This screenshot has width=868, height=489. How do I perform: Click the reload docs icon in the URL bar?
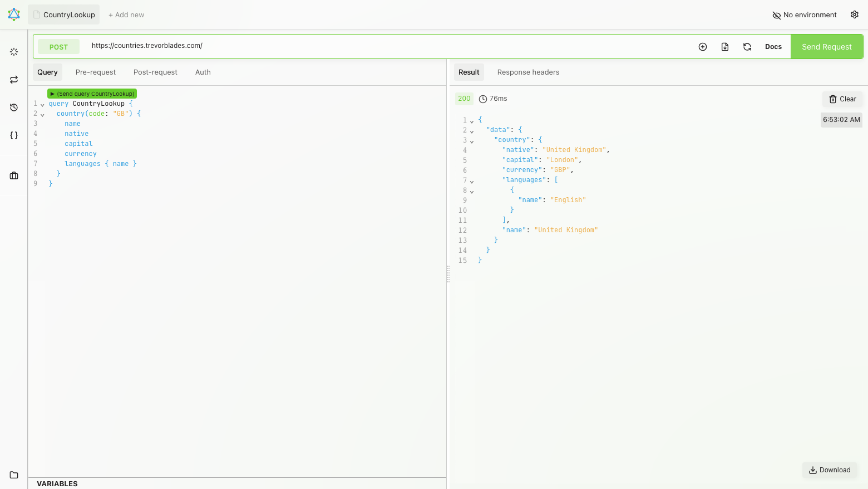pyautogui.click(x=747, y=47)
